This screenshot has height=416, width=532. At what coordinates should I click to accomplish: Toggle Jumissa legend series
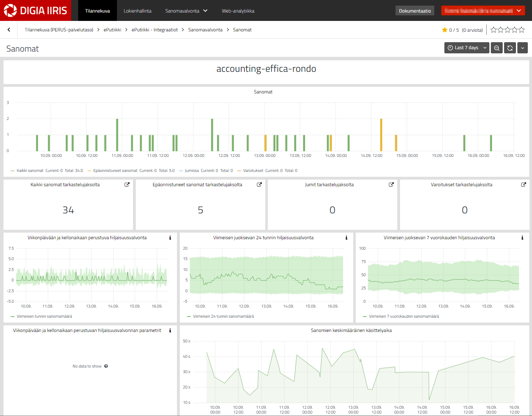pyautogui.click(x=192, y=171)
